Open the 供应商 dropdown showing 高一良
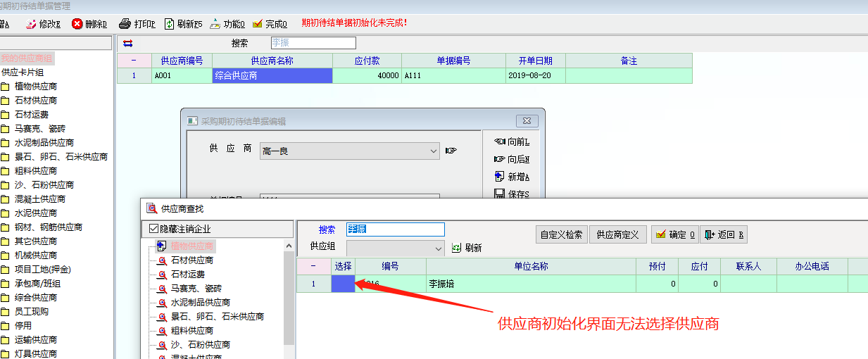Image resolution: width=868 pixels, height=359 pixels. click(x=434, y=151)
